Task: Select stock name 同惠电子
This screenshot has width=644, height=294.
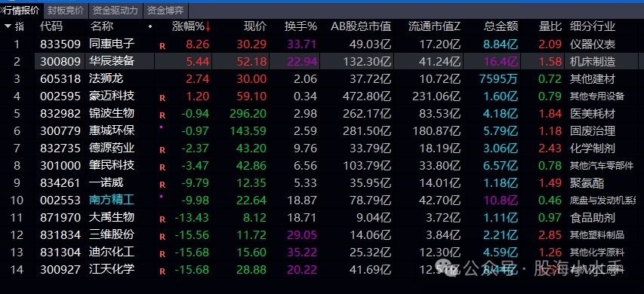Action: [x=112, y=44]
